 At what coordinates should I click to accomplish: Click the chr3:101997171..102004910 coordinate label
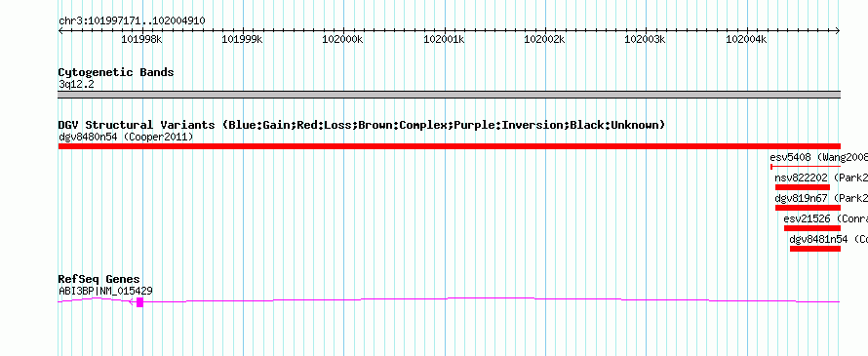pos(132,21)
